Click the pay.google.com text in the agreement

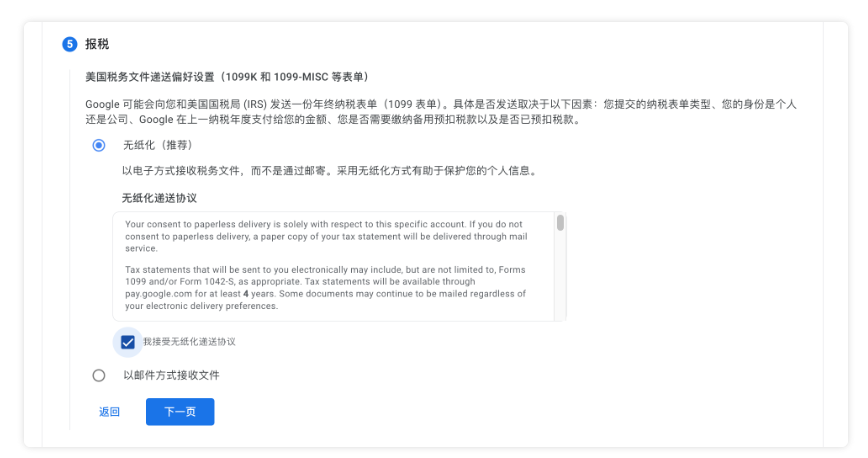(x=158, y=294)
